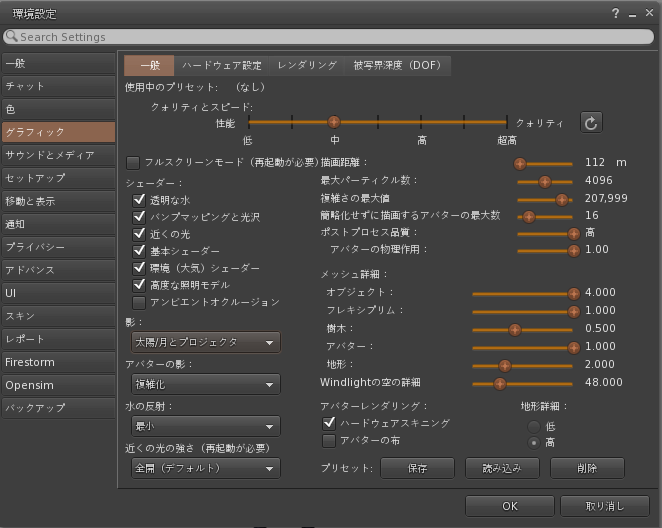Screen dimensions: 662x528
Task: Click the search magnifier icon
Action: (x=11, y=36)
